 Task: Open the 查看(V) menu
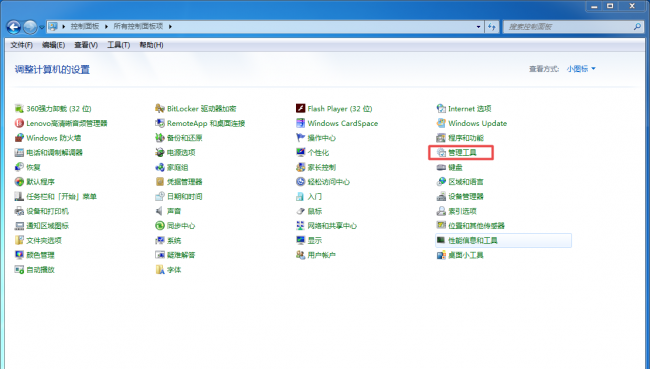click(86, 45)
